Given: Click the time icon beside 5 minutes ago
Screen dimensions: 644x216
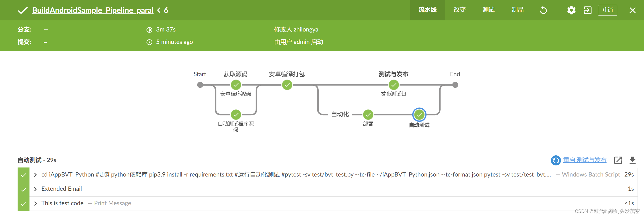Looking at the screenshot, I should click(149, 42).
